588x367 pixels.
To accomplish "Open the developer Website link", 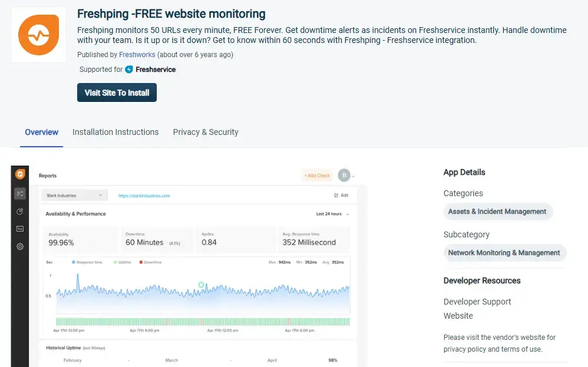I will [458, 316].
